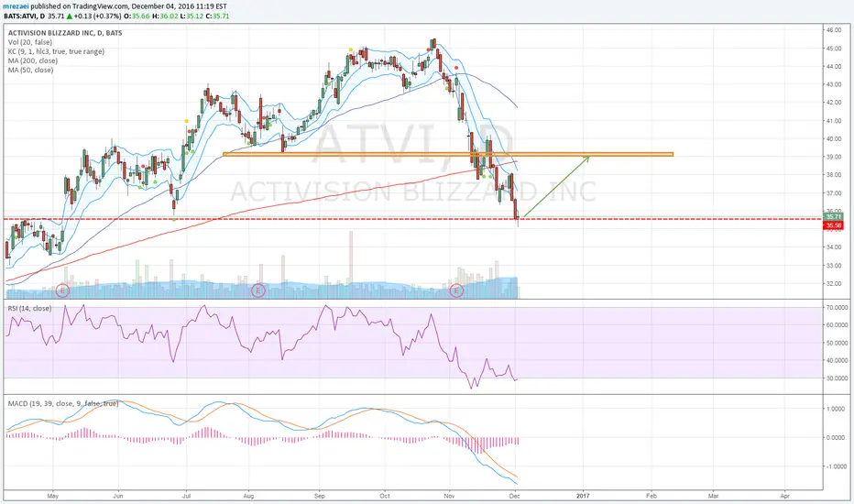Screen dimensions: 854x504
Task: Click the H:36.02 high value in header
Action: point(163,16)
